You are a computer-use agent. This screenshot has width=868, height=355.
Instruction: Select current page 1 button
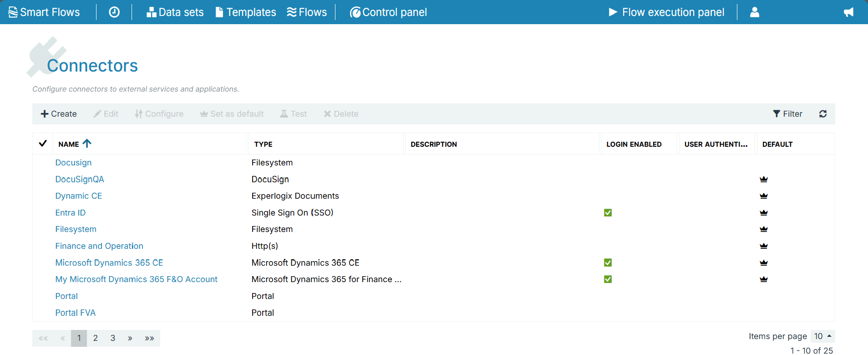pyautogui.click(x=79, y=338)
